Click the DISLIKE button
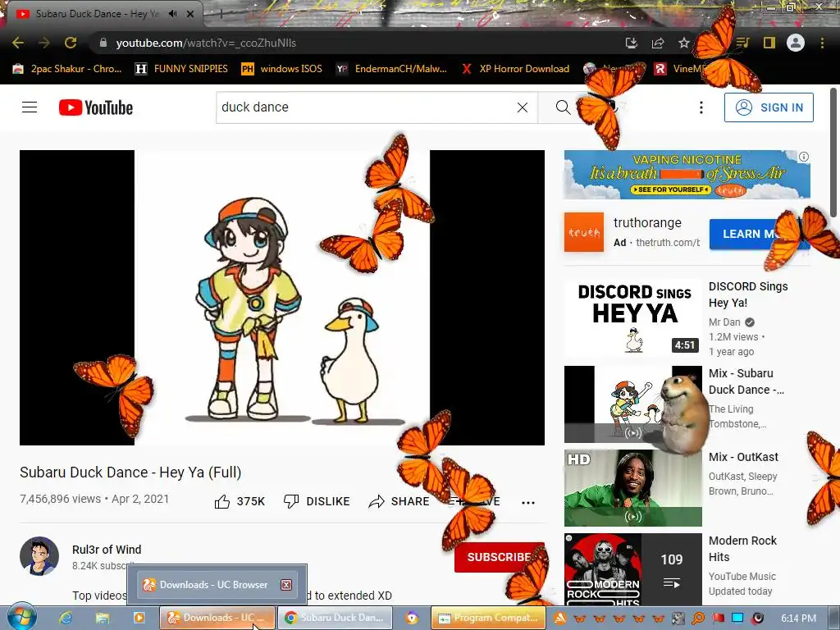Screen dimensions: 840x630 [317, 501]
